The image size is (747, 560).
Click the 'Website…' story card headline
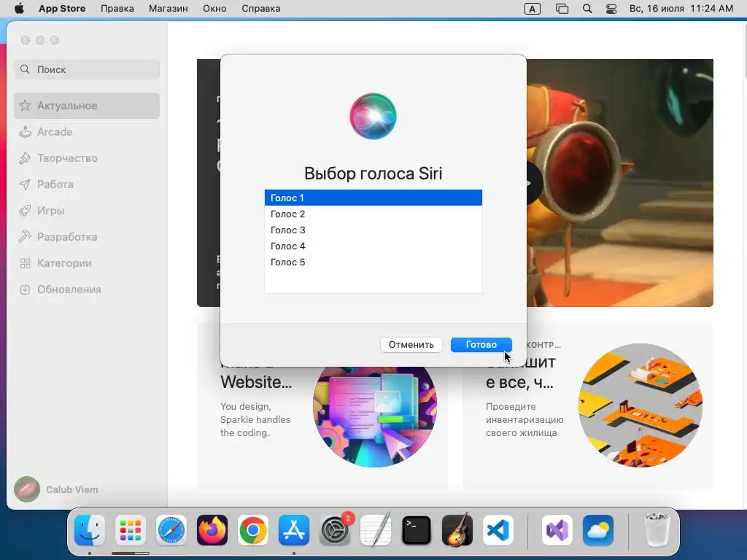(256, 382)
